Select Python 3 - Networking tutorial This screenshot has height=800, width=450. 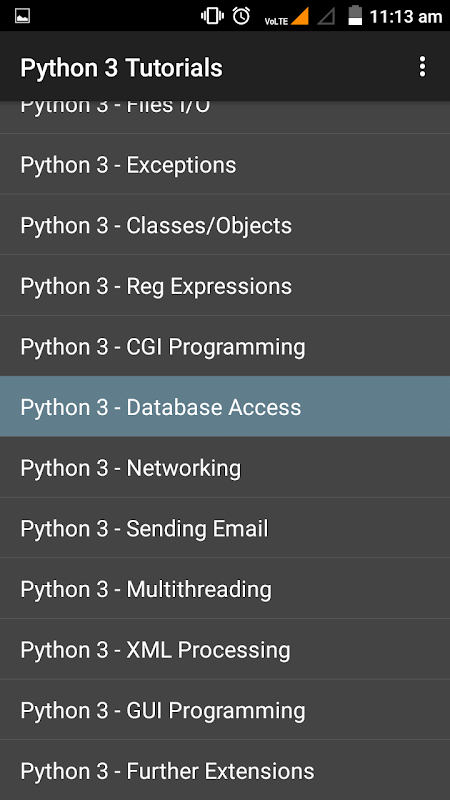pos(225,467)
